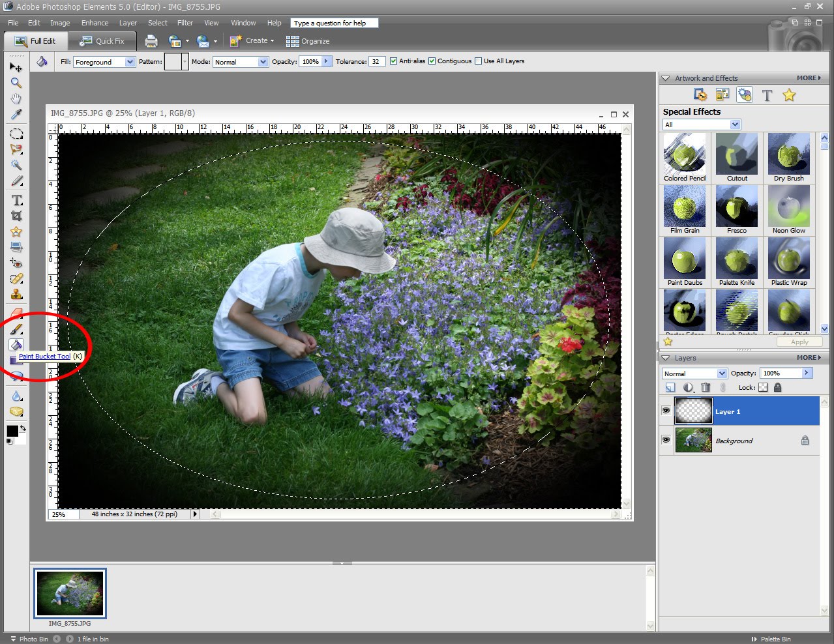Click the Apply button for effects

pos(799,342)
